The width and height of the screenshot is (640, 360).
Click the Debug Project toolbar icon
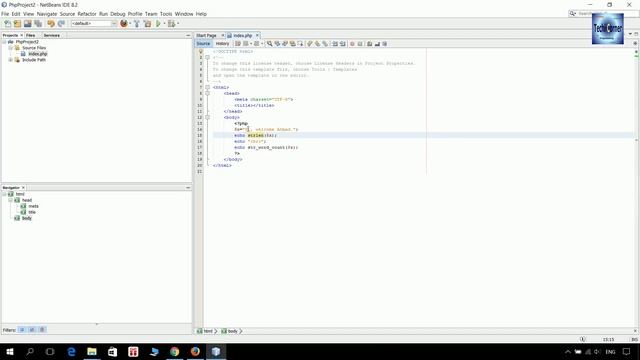tap(171, 24)
